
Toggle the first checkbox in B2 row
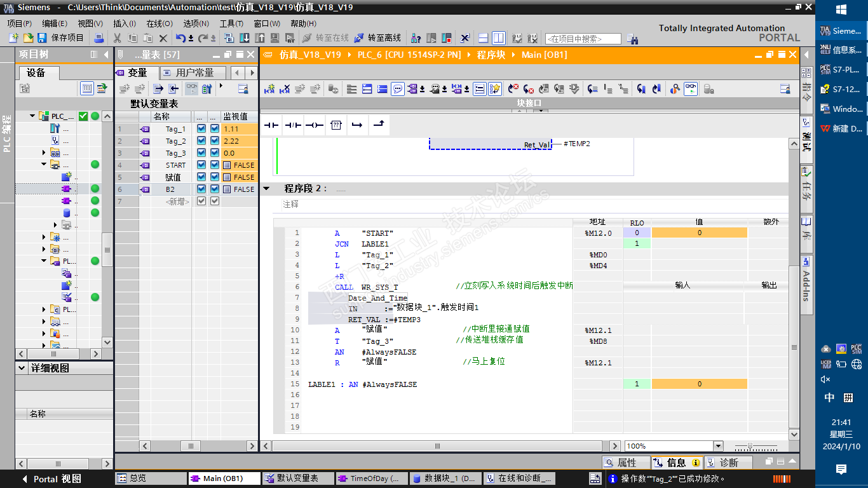[x=201, y=189]
